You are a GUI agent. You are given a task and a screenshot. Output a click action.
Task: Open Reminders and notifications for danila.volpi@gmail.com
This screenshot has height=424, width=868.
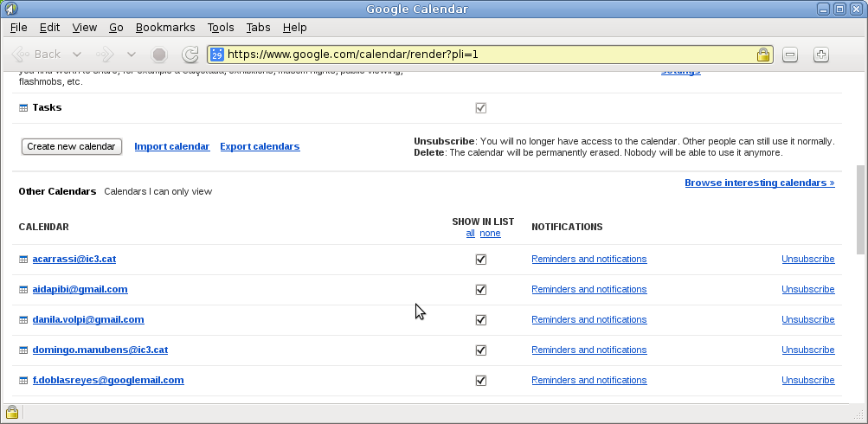point(589,320)
